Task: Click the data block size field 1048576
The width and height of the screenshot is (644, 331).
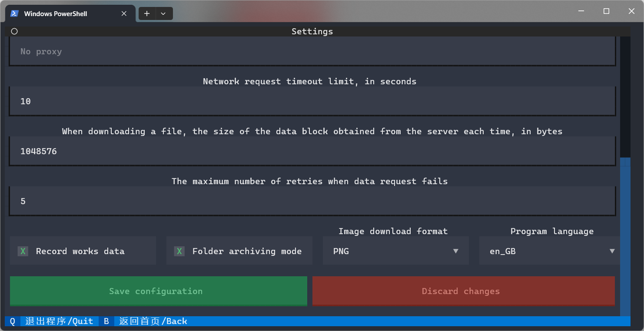Action: click(x=312, y=151)
